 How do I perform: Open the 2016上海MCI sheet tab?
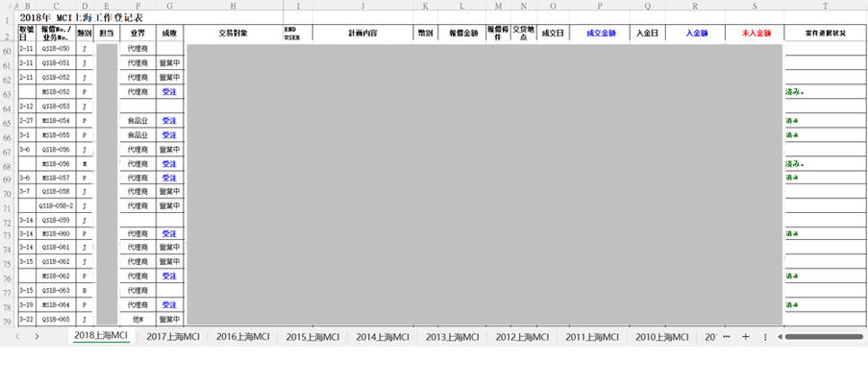(x=243, y=337)
